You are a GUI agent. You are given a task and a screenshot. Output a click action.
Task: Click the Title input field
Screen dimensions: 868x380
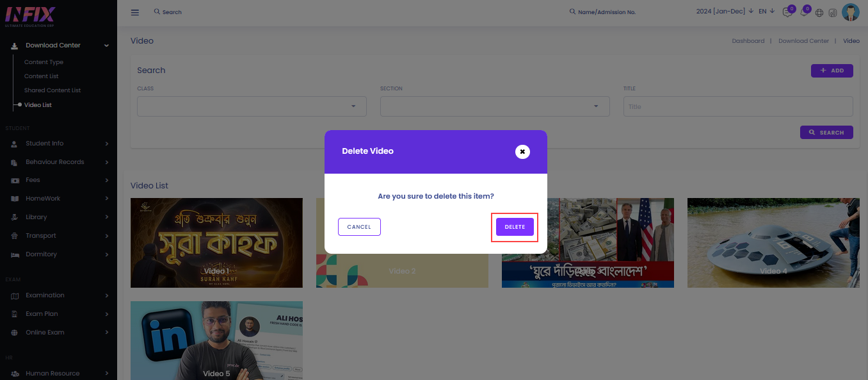pos(738,106)
